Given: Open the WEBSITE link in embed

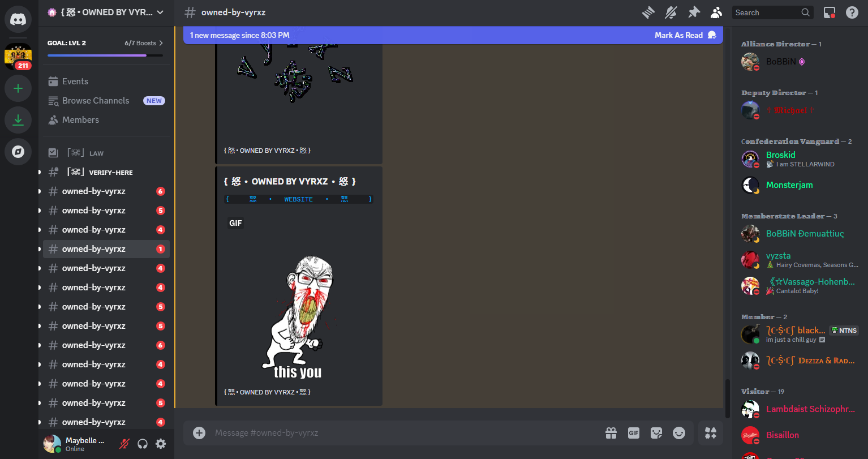Looking at the screenshot, I should coord(298,199).
